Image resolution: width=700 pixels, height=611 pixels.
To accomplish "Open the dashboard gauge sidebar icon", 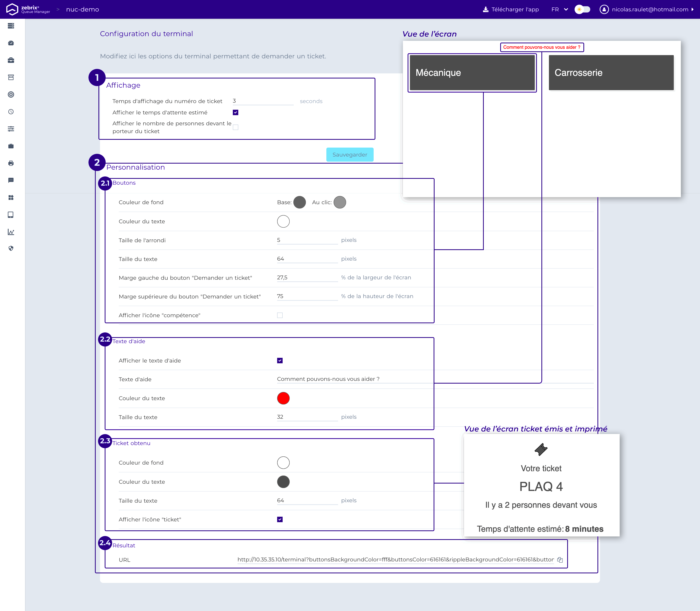I will (11, 43).
